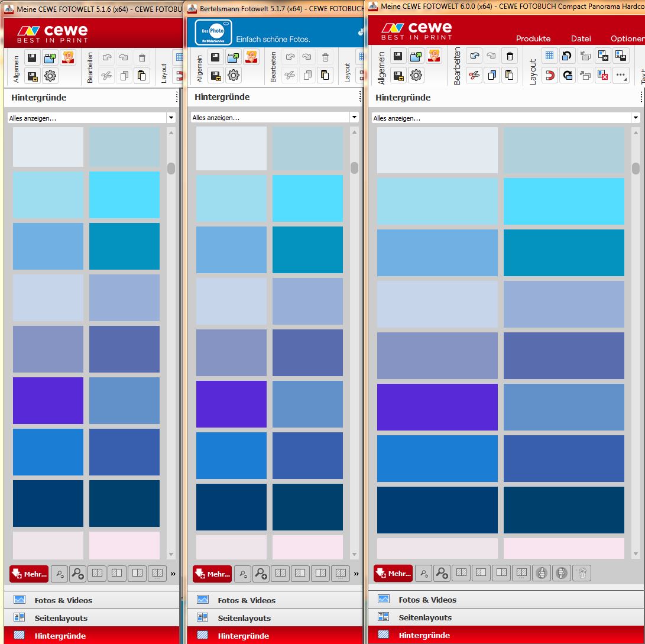
Task: Click the assistant face icon in Bertelsmann window
Action: 251,57
